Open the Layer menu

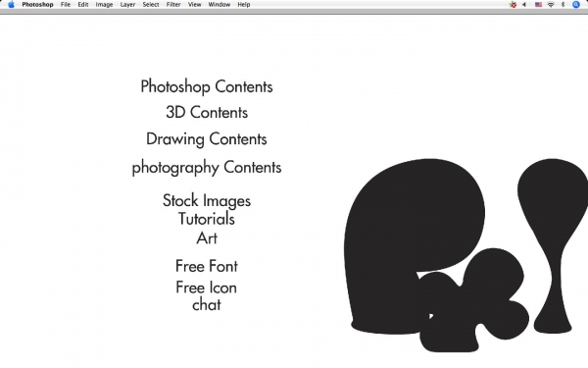[x=127, y=5]
